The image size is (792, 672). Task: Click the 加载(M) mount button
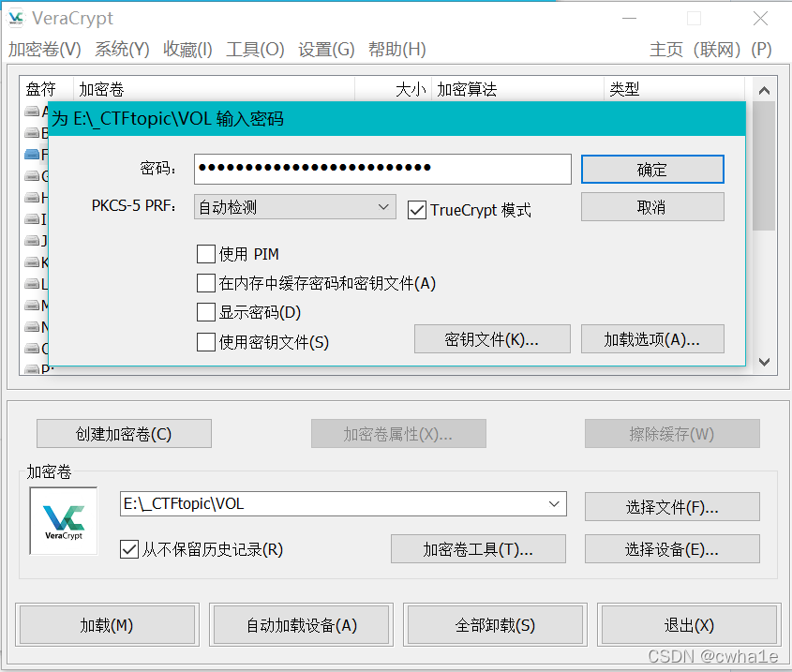(x=107, y=624)
